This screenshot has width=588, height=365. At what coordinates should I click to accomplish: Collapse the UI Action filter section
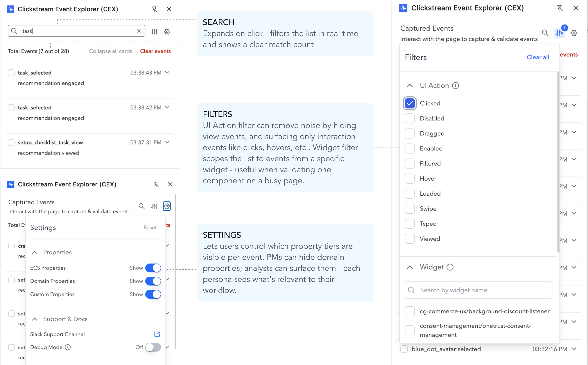click(x=410, y=86)
